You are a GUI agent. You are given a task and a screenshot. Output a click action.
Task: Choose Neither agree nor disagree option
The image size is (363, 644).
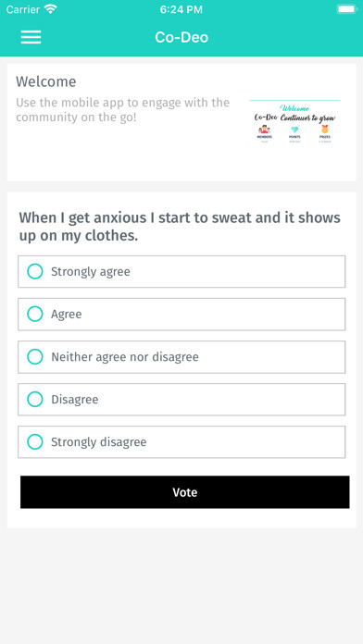[181, 357]
